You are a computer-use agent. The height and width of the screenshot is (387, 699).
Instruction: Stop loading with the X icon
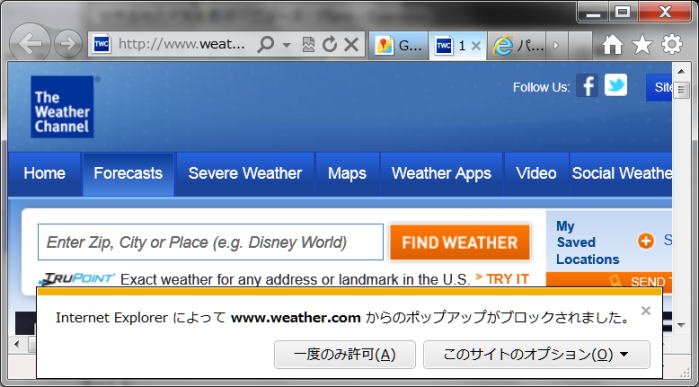point(352,44)
